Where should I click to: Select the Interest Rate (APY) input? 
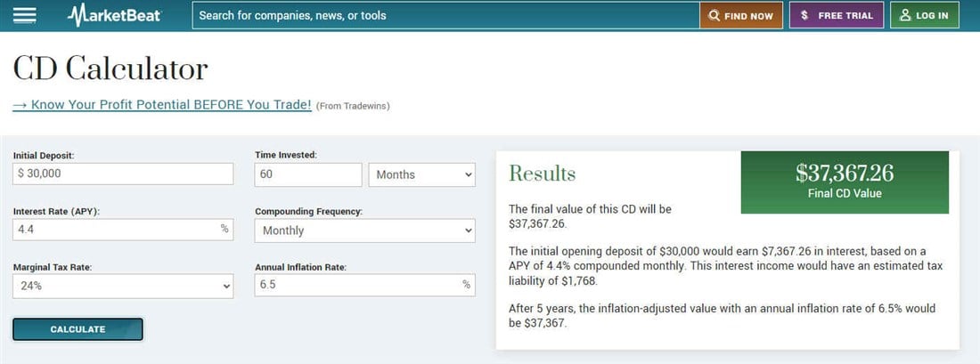123,230
